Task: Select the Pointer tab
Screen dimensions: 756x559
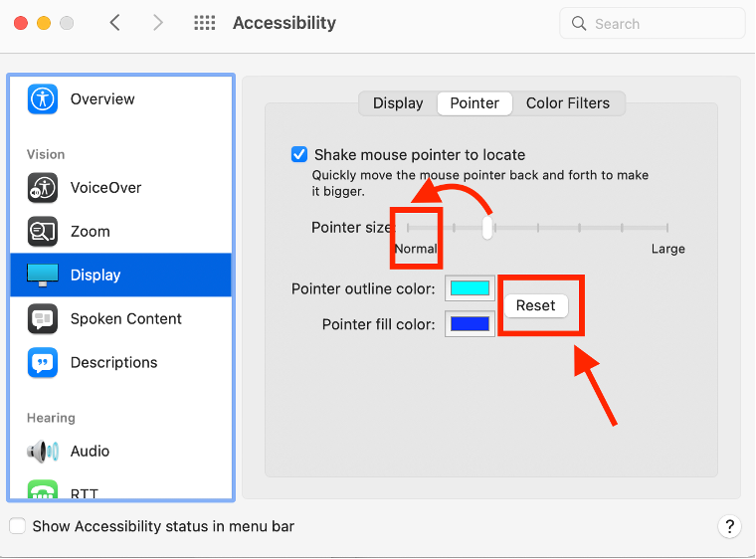Action: click(x=474, y=103)
